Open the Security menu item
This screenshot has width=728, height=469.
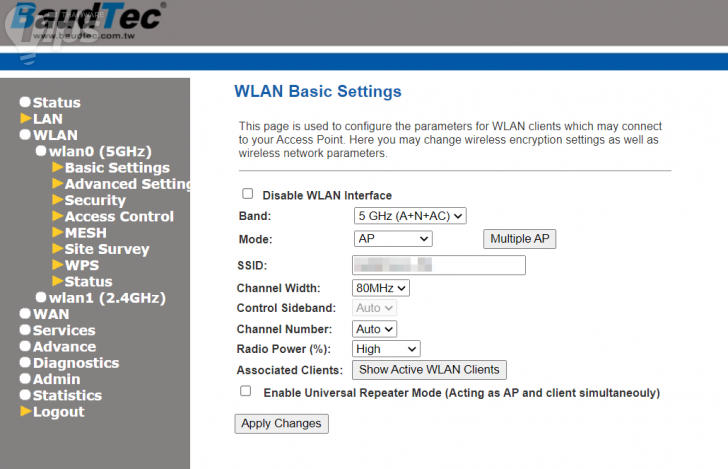pyautogui.click(x=95, y=200)
